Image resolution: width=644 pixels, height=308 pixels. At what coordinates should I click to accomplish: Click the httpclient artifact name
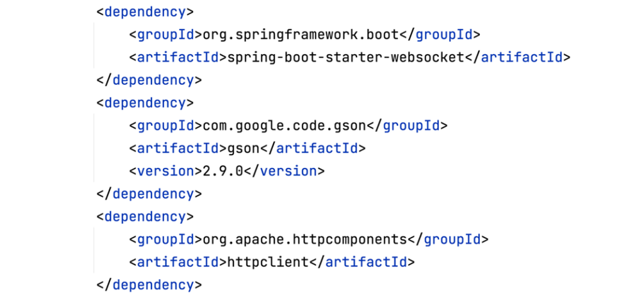pyautogui.click(x=268, y=262)
